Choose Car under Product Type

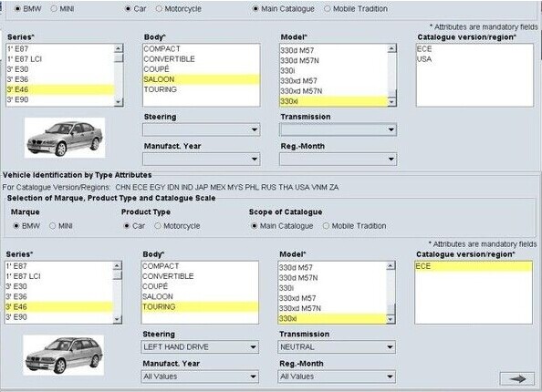127,226
